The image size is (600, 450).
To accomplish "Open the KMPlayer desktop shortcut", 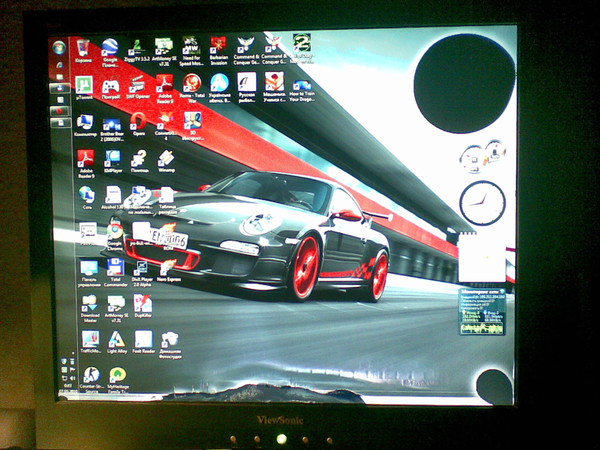I will (x=112, y=160).
